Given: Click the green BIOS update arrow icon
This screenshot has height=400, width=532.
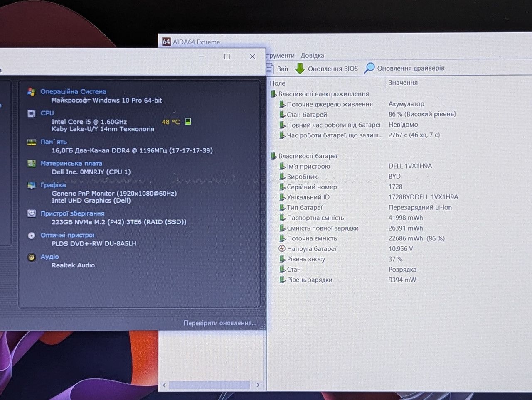Looking at the screenshot, I should [300, 69].
